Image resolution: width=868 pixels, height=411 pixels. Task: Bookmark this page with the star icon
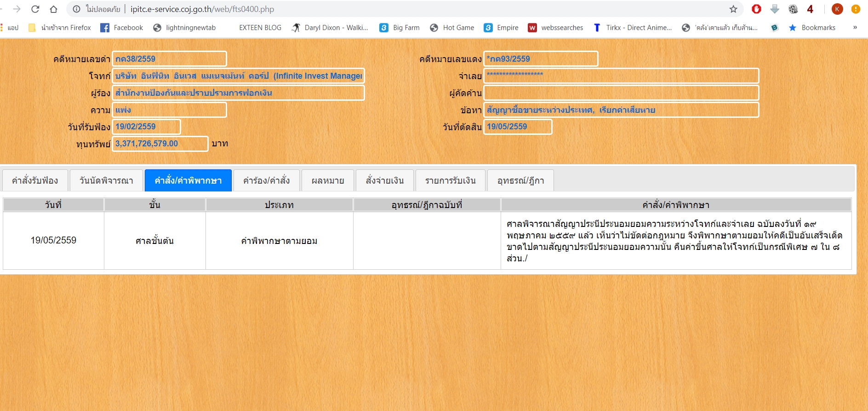tap(733, 9)
